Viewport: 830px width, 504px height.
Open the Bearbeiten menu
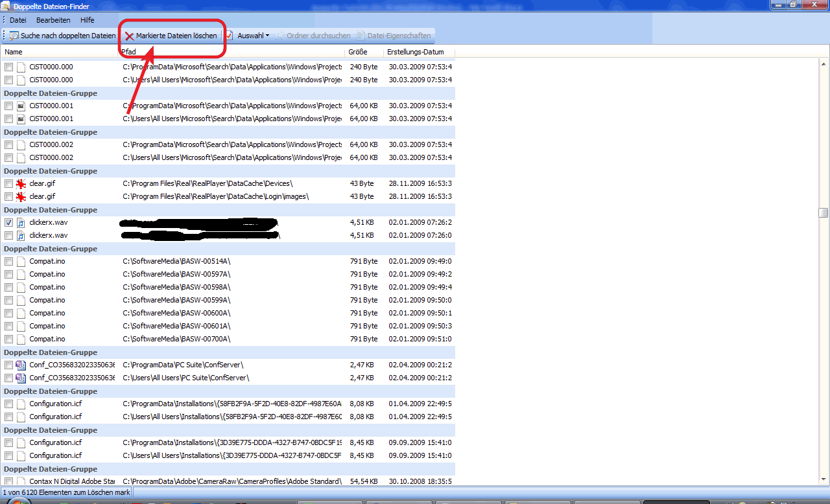point(53,20)
